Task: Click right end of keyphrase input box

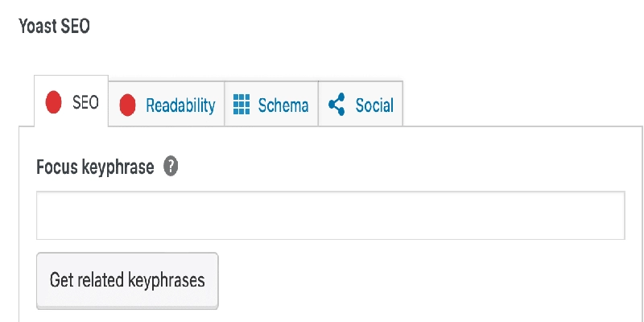Action: tap(617, 215)
